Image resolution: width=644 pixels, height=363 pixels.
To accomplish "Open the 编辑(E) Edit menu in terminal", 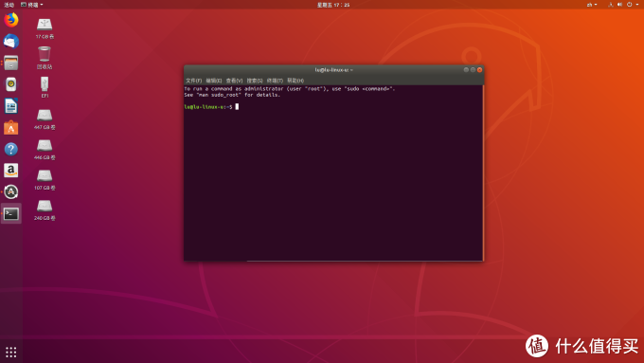I will 214,81.
